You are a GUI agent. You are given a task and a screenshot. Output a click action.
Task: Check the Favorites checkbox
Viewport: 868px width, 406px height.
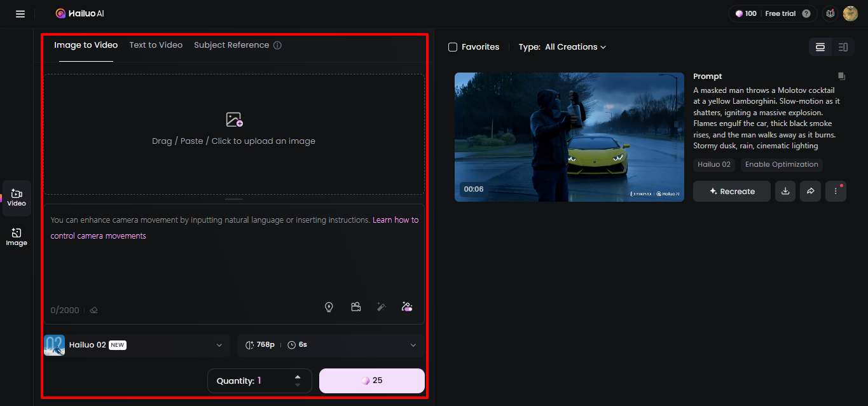[x=453, y=47]
